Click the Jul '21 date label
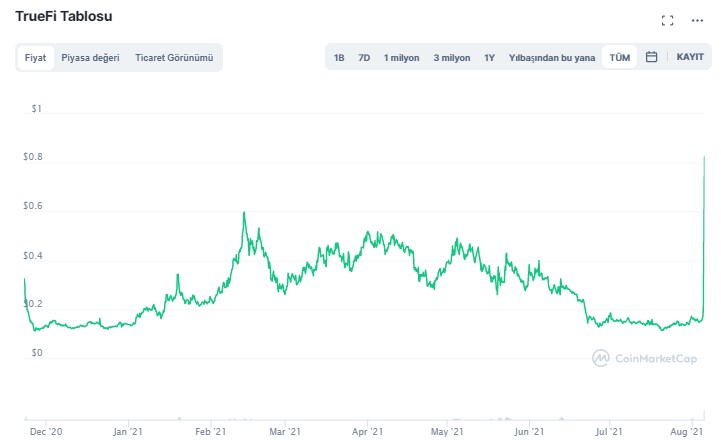721x440 pixels. pos(609,432)
